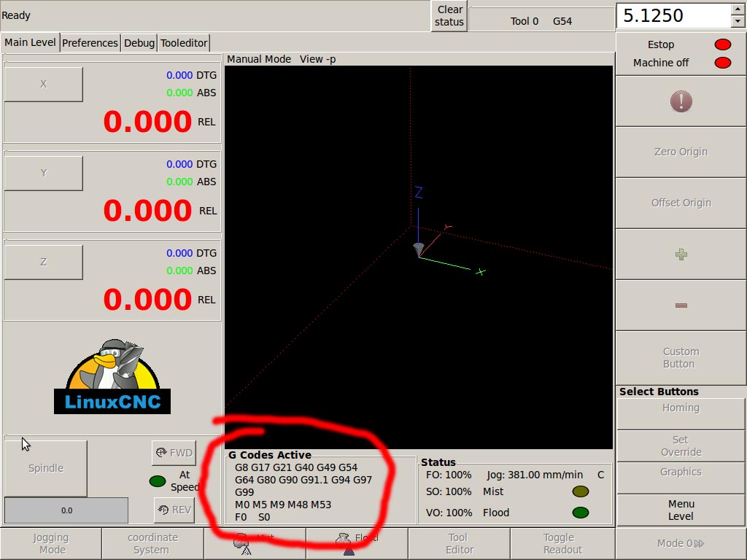Click the VO: 100% status value
The image size is (747, 560).
[x=449, y=513]
